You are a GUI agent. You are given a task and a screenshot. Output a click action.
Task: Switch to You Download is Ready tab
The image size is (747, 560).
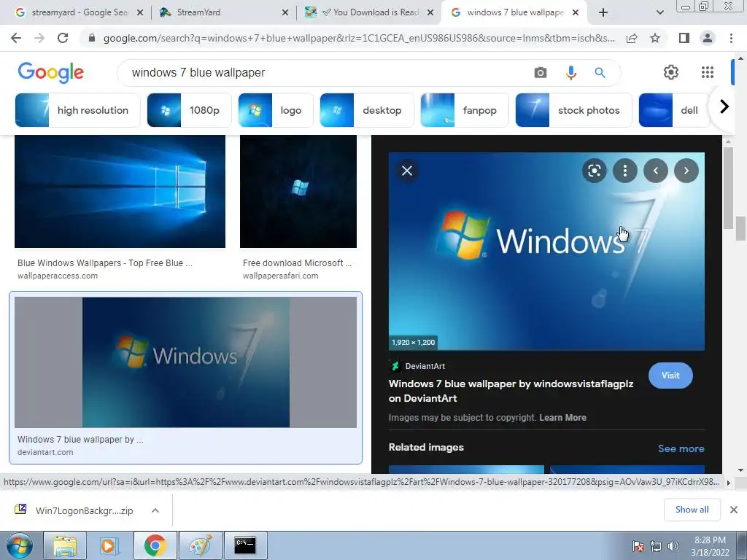coord(369,12)
